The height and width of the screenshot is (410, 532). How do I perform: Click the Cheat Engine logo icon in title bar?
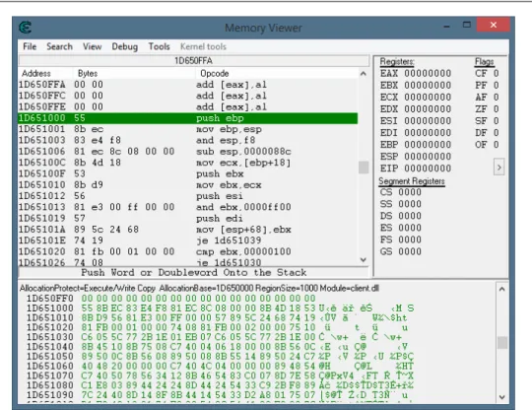click(x=25, y=28)
